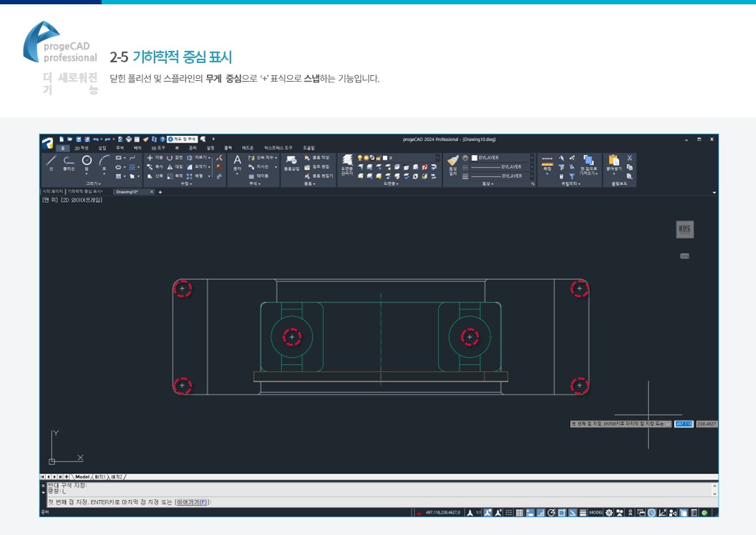Click the progeCAD application logo button

[x=47, y=143]
